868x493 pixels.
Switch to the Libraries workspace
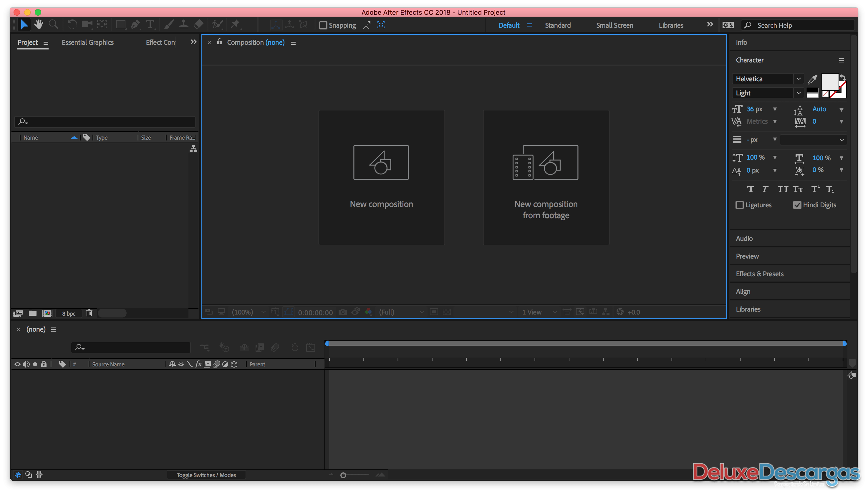671,25
